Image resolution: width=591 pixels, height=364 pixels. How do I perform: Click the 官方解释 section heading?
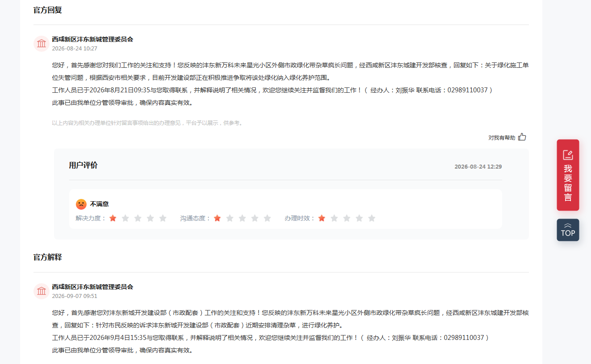[x=48, y=257]
